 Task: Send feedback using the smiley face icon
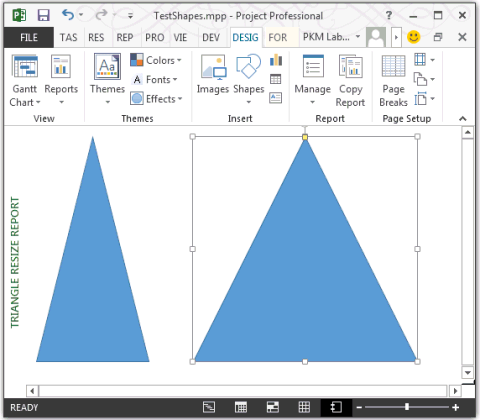pyautogui.click(x=414, y=37)
